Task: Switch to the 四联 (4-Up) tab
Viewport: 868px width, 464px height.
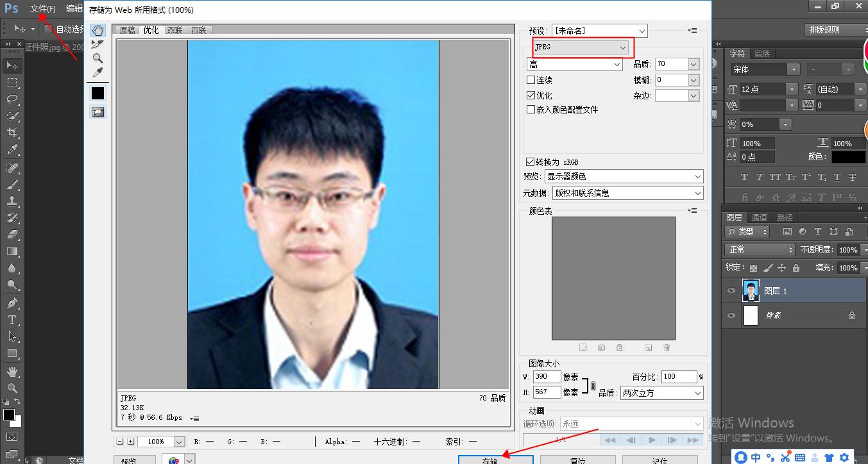Action: [x=200, y=29]
